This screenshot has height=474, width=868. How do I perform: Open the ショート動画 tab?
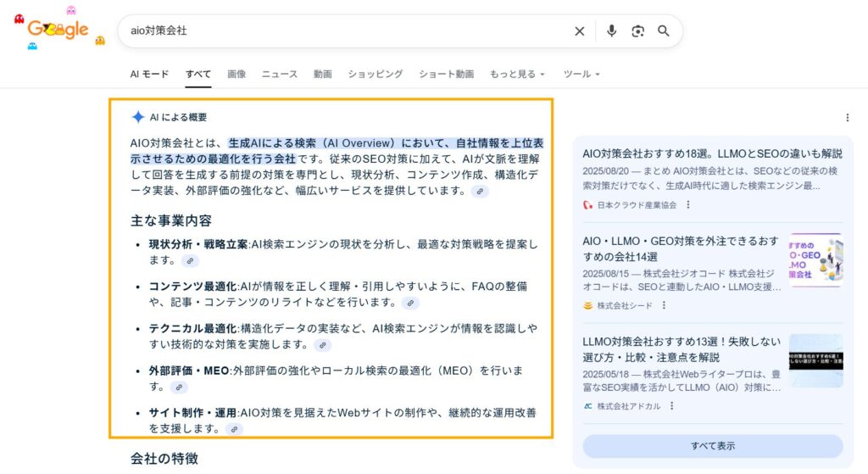click(446, 75)
